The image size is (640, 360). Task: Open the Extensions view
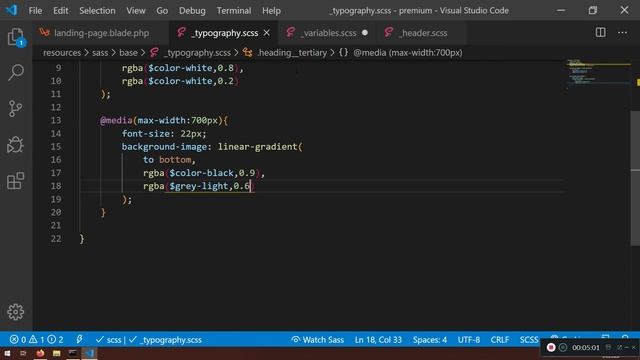pyautogui.click(x=16, y=180)
